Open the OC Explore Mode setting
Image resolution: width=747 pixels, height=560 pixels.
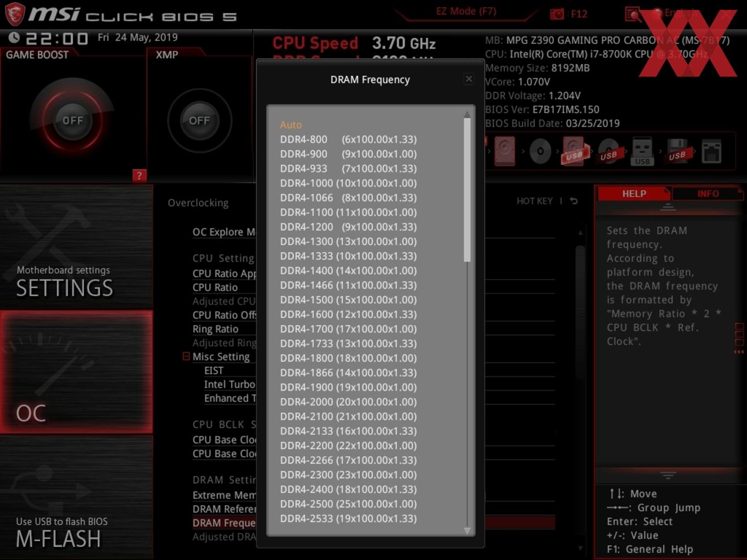tap(224, 232)
